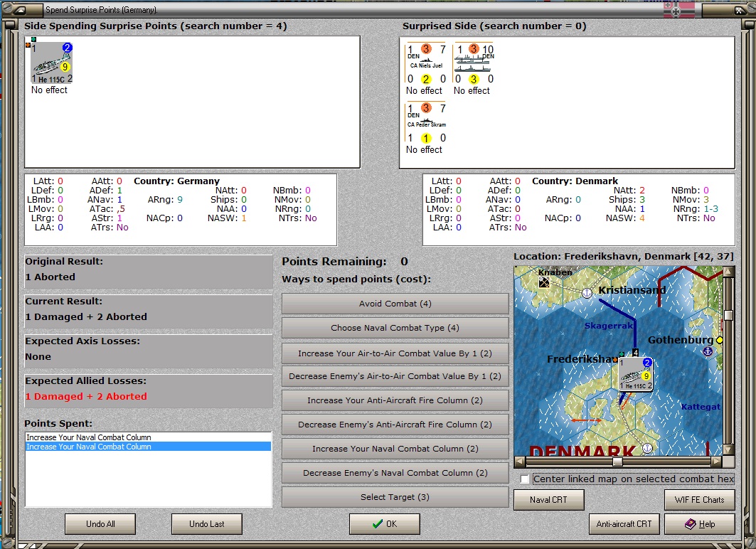The image size is (756, 549).
Task: Enable center linked map on selected combat hex
Action: [525, 479]
